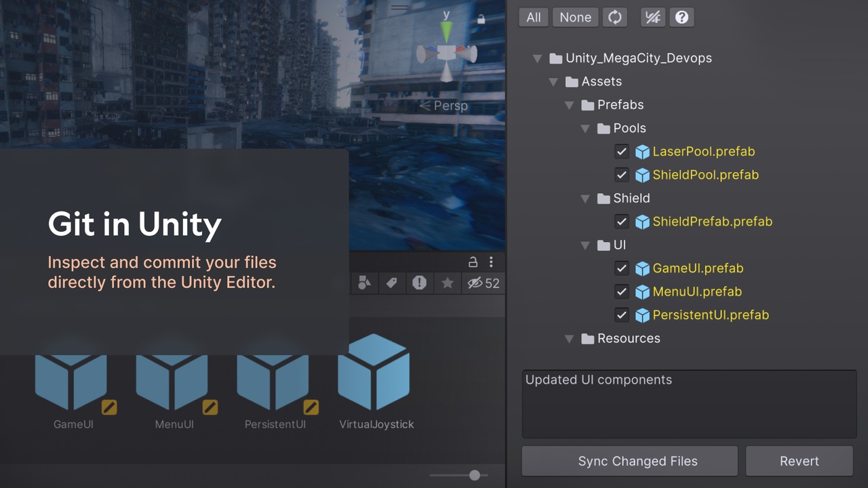Image resolution: width=868 pixels, height=488 pixels.
Task: Uncheck the PersistentUI.prefab checkbox
Action: pyautogui.click(x=621, y=315)
